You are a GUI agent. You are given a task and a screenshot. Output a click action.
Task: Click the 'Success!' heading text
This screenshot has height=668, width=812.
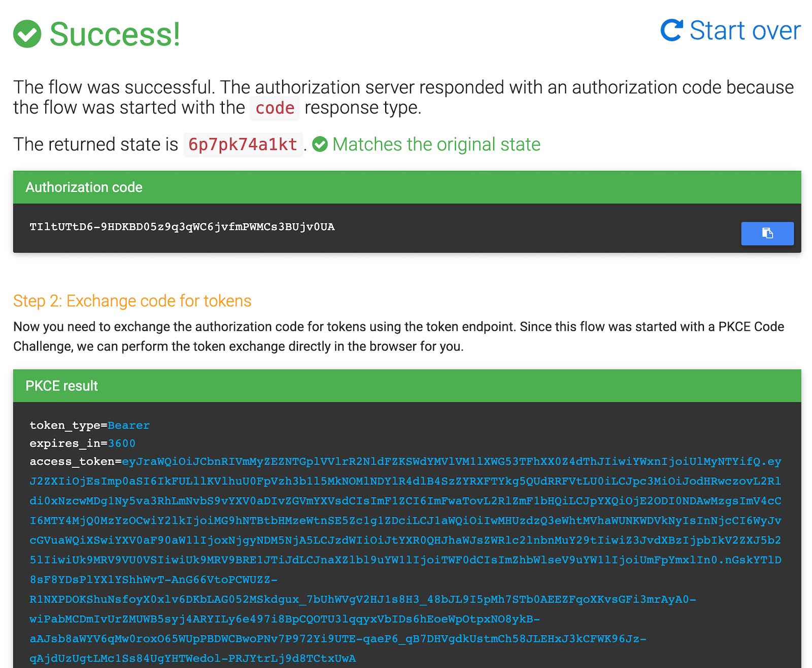115,34
